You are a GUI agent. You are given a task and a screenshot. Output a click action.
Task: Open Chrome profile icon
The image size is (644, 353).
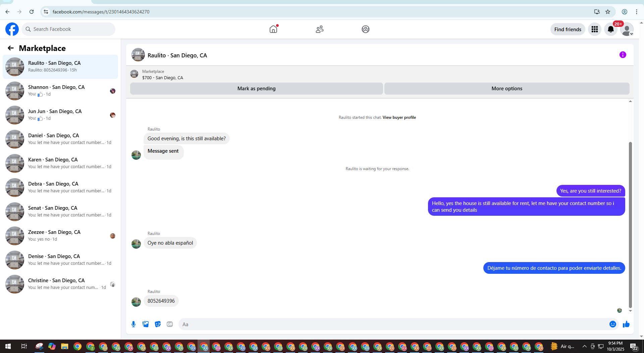[x=625, y=12]
